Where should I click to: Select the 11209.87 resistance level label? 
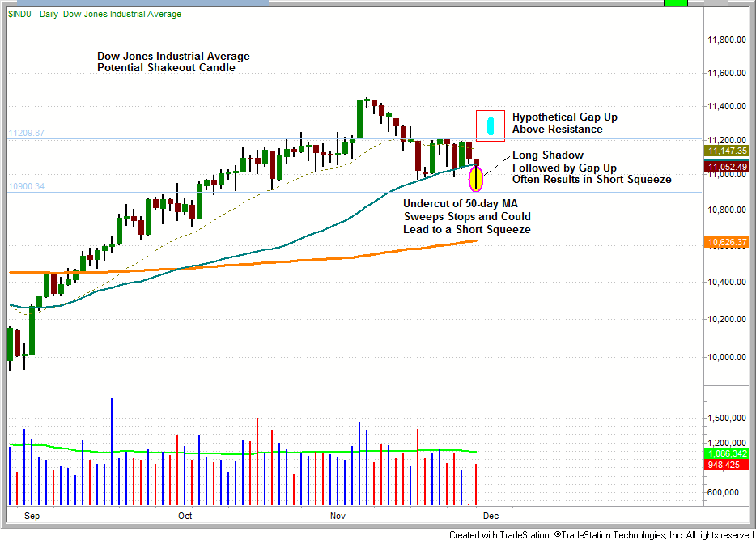[x=26, y=133]
